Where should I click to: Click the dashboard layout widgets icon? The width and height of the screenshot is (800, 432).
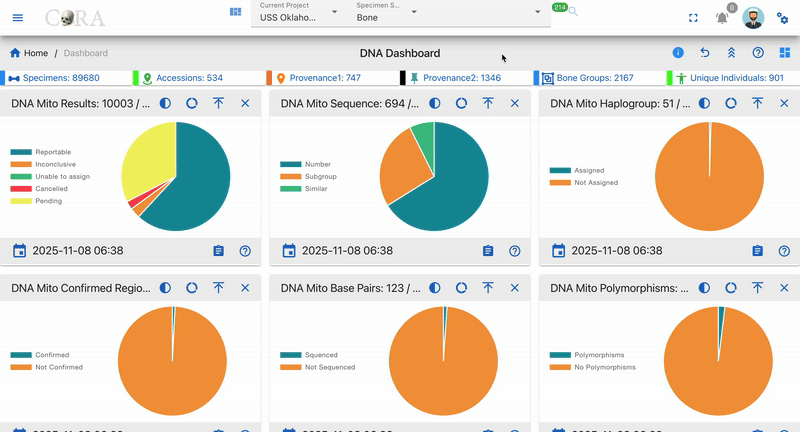coord(785,53)
